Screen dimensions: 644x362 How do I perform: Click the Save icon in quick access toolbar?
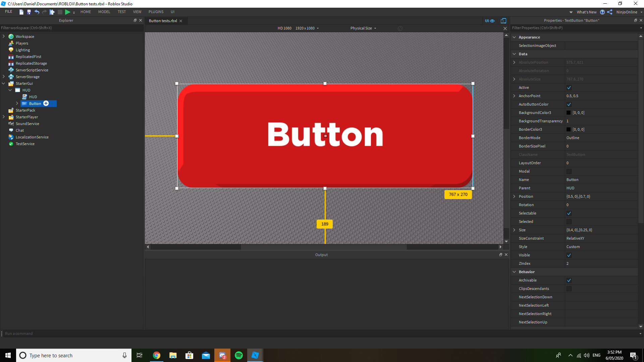29,12
